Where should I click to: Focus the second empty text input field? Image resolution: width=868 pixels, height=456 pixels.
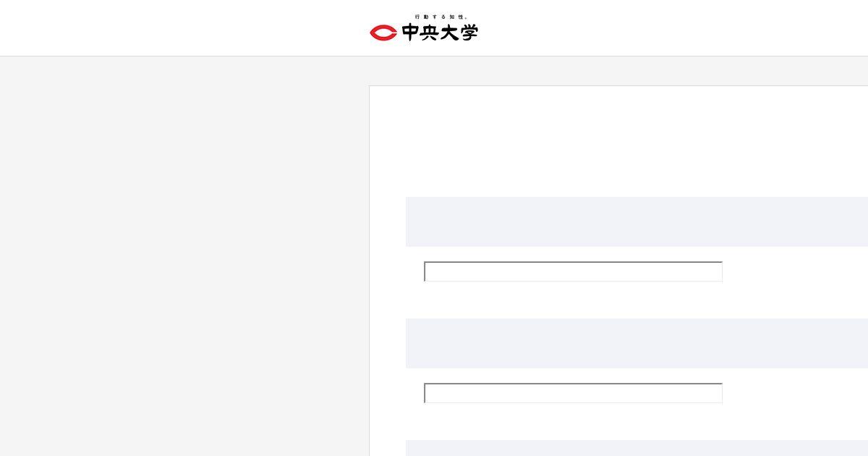pyautogui.click(x=573, y=393)
